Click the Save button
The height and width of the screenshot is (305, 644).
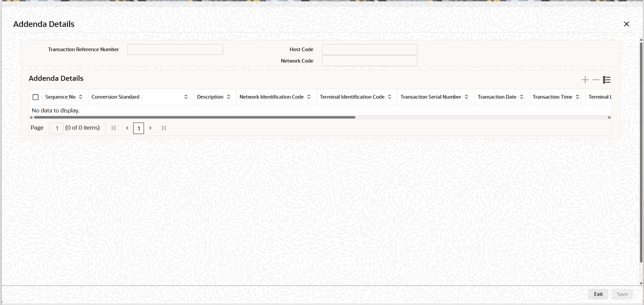tap(622, 294)
